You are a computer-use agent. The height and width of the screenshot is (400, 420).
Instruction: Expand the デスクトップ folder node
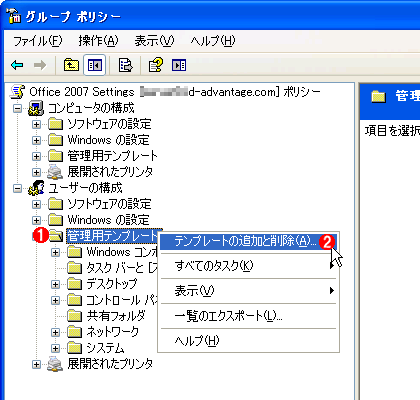coord(55,284)
